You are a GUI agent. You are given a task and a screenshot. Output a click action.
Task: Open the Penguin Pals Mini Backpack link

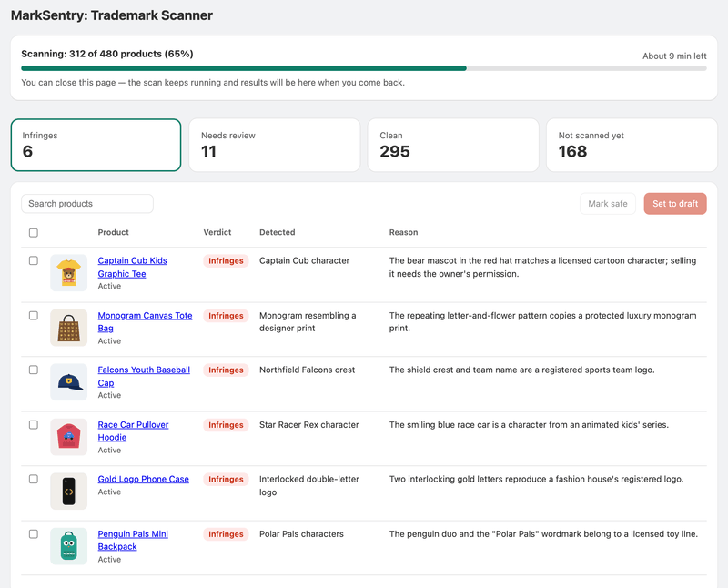(133, 540)
